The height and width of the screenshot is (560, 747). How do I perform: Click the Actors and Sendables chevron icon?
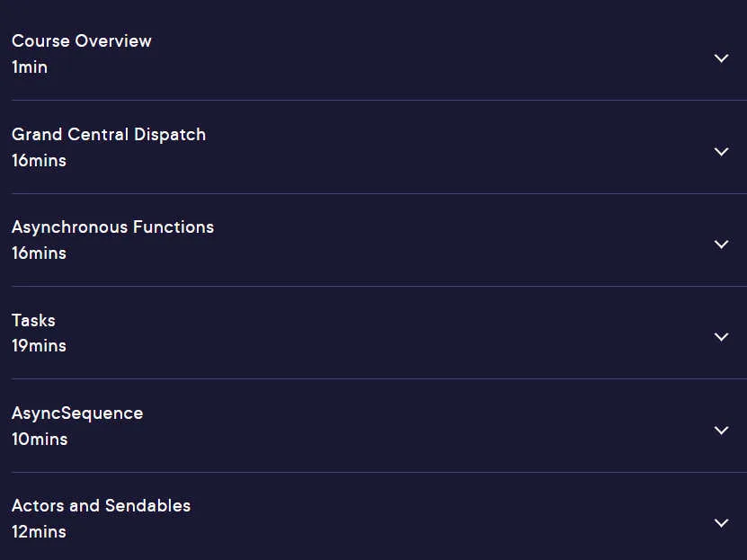click(x=721, y=523)
